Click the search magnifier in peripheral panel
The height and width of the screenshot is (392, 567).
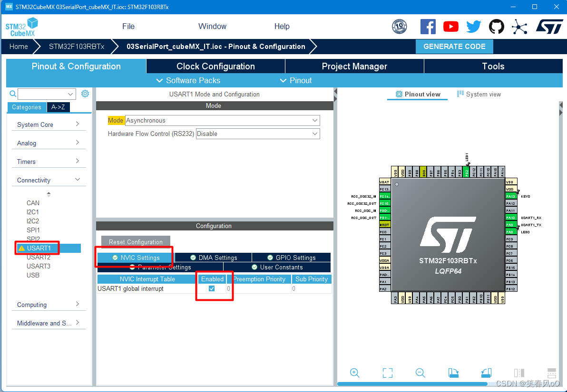13,94
